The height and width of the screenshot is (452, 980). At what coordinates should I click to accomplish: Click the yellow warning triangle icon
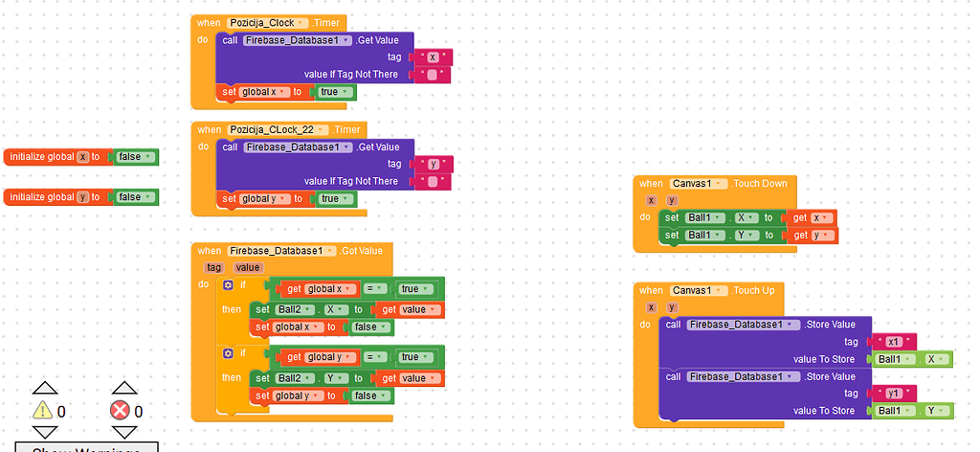click(42, 410)
